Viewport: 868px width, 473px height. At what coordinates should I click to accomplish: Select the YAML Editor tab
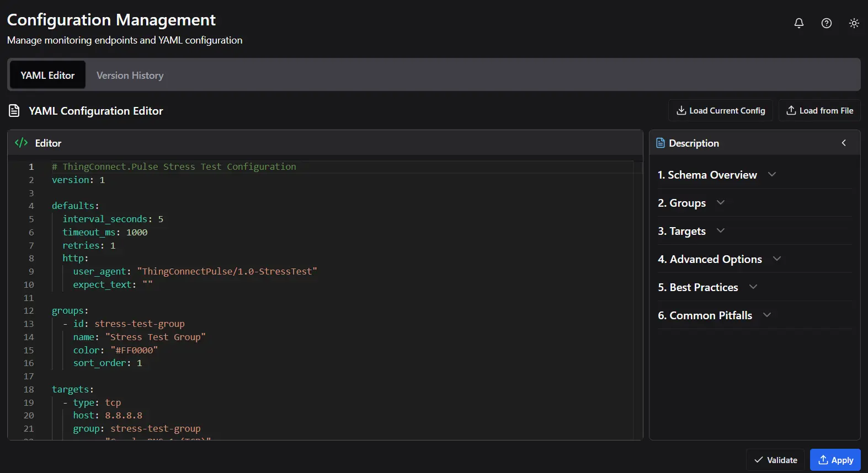tap(47, 76)
